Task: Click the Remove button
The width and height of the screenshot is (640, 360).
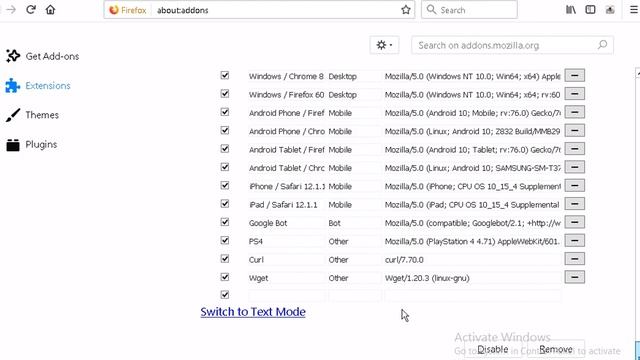Action: click(556, 349)
